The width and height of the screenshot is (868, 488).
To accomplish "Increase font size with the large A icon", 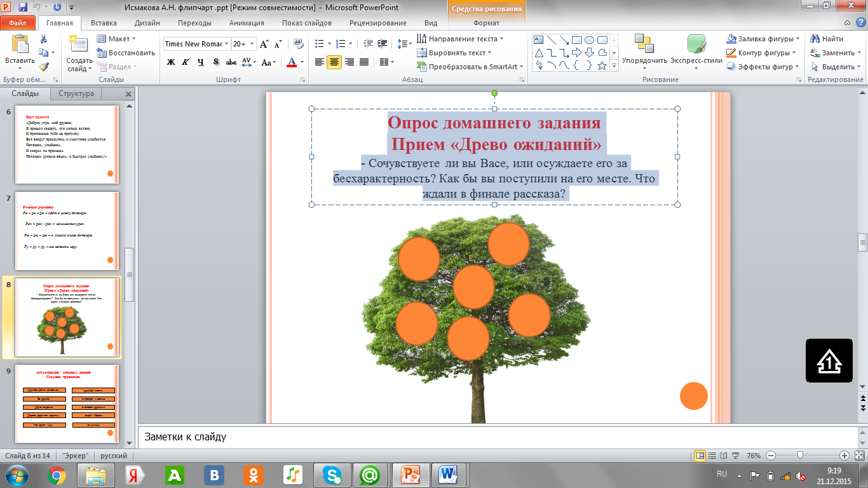I will tap(264, 44).
